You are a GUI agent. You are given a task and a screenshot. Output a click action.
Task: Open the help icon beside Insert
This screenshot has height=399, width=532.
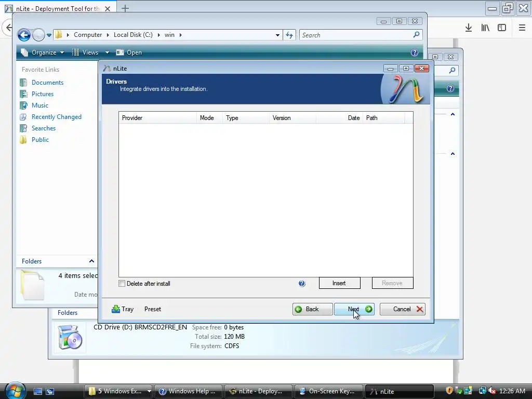pyautogui.click(x=302, y=283)
